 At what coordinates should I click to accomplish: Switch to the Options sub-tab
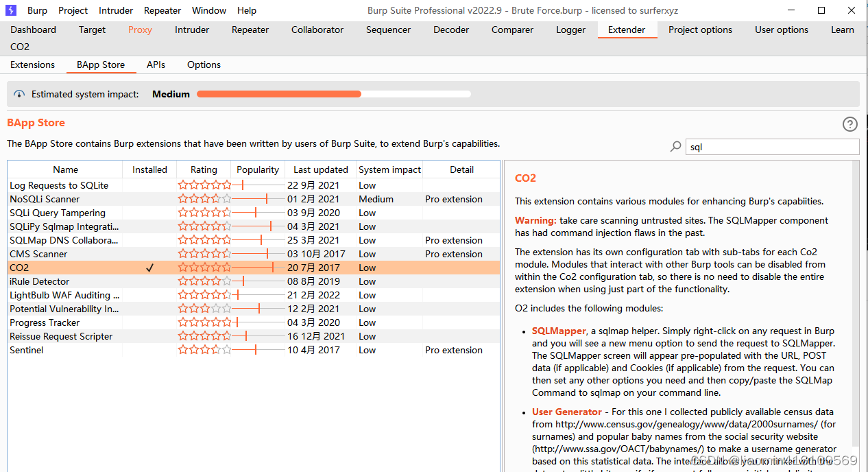tap(204, 64)
